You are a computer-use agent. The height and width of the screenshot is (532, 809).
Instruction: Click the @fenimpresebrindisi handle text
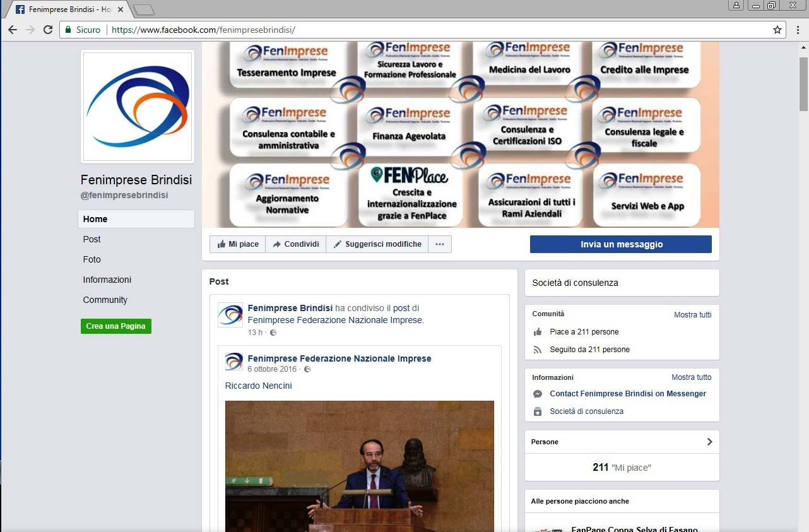[124, 196]
